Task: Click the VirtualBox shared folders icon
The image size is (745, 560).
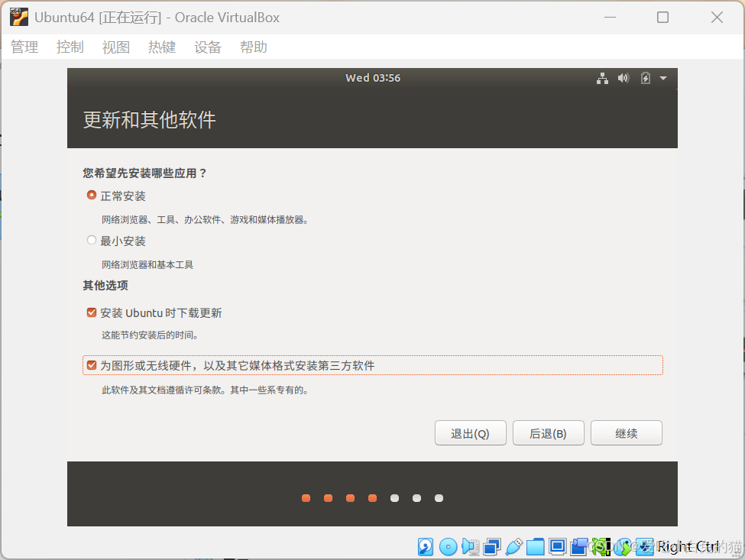Action: 536,547
